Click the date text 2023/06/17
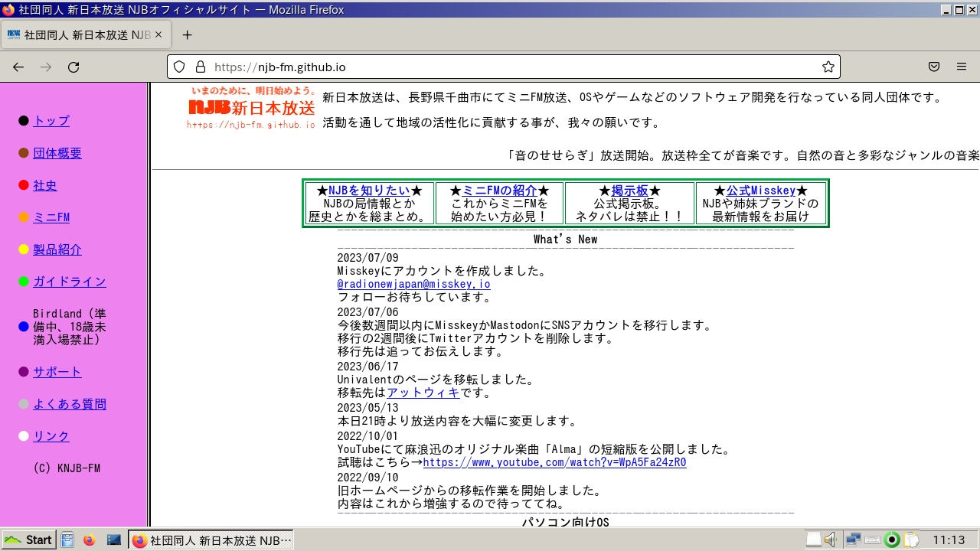Screen dimensions: 980x551 pos(368,366)
